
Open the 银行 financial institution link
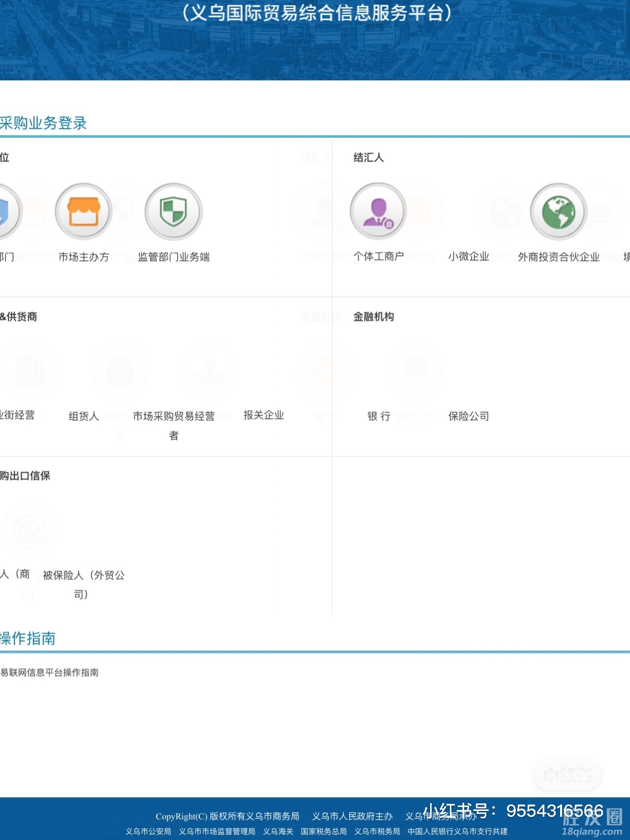pos(378,417)
